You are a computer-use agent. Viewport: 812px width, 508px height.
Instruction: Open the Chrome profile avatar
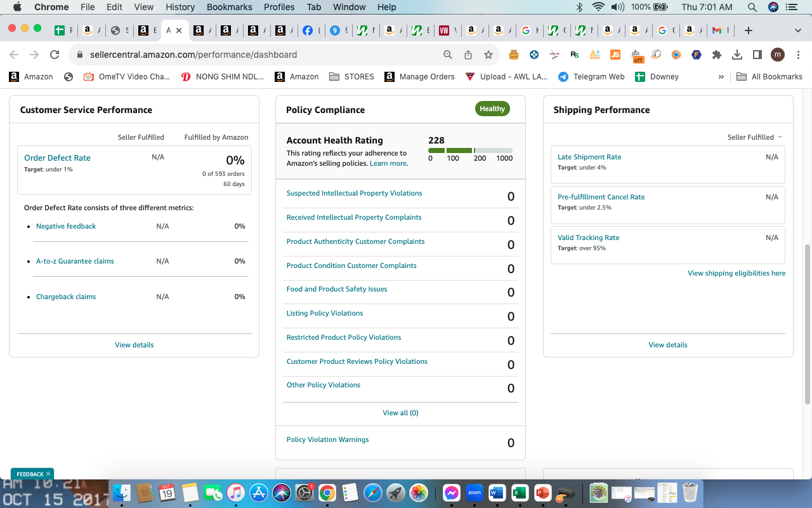pyautogui.click(x=777, y=55)
